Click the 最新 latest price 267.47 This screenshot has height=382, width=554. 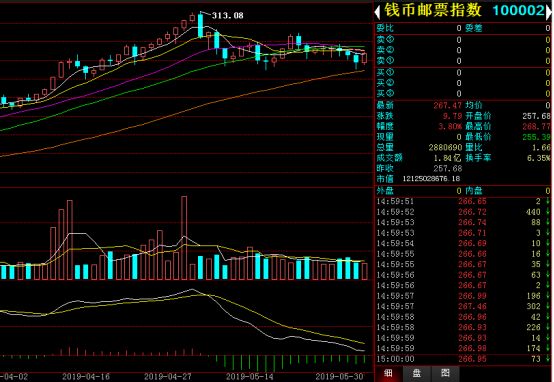pyautogui.click(x=448, y=105)
